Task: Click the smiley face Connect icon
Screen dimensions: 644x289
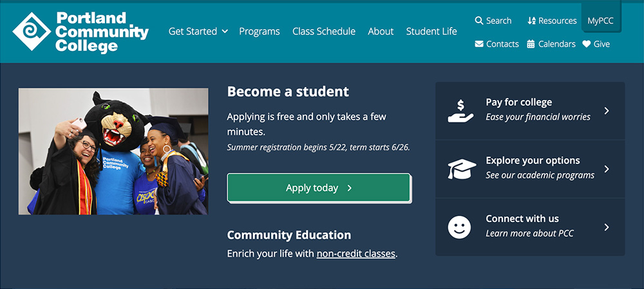Action: tap(460, 227)
